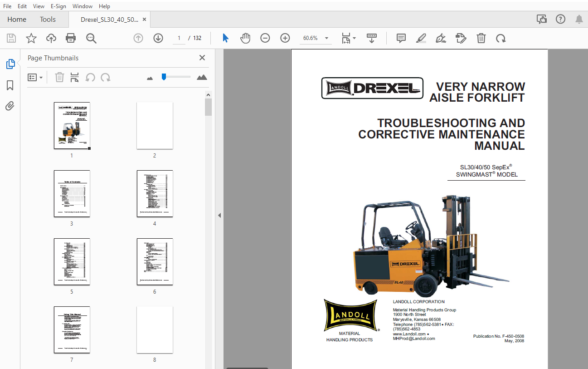The height and width of the screenshot is (369, 588).
Task: Click the thumbnail panel scroll up arrow
Action: [x=208, y=95]
